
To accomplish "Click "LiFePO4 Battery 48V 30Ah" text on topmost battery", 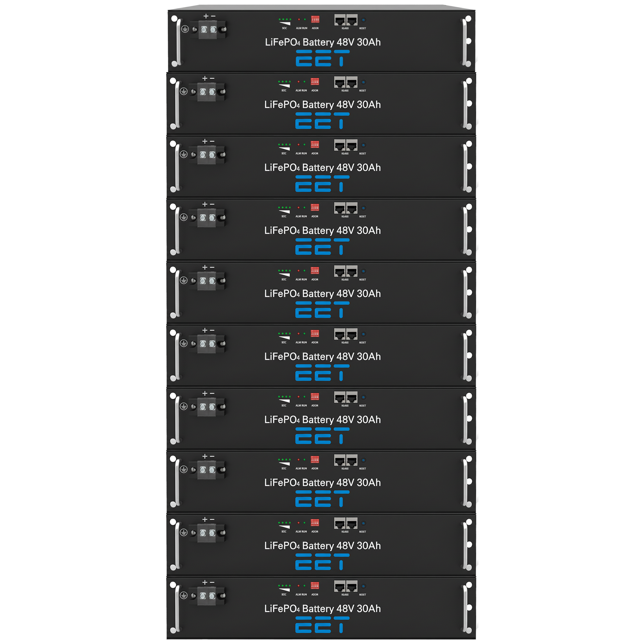I will pyautogui.click(x=323, y=42).
